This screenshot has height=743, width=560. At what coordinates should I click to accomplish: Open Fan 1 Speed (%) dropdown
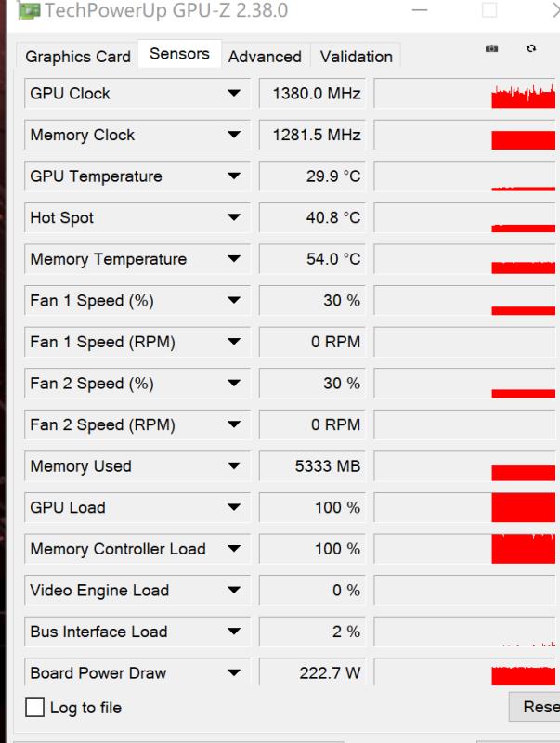tap(234, 301)
